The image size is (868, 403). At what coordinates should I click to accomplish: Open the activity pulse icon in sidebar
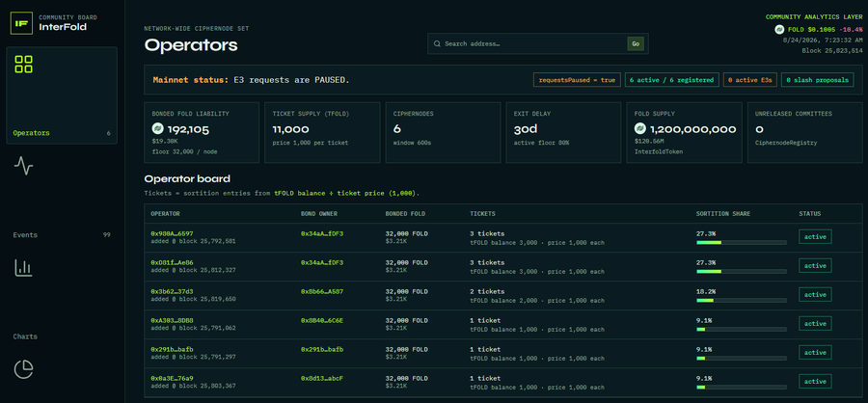click(23, 166)
